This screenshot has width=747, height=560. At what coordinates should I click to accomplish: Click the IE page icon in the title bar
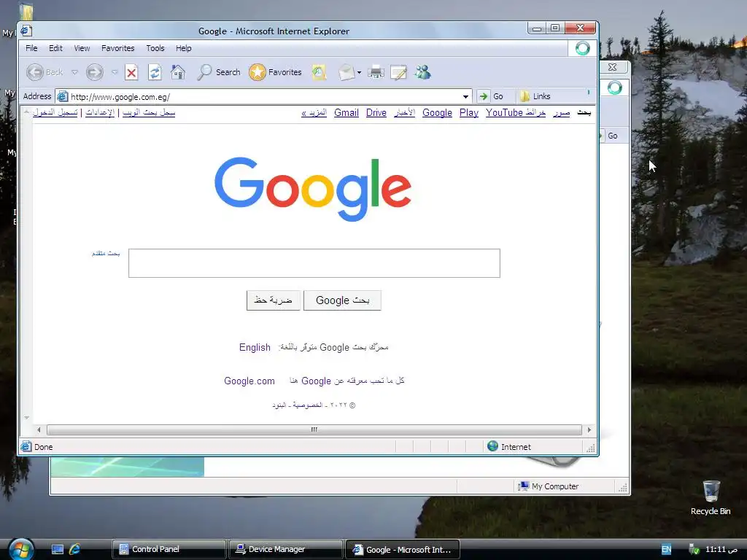[x=27, y=31]
